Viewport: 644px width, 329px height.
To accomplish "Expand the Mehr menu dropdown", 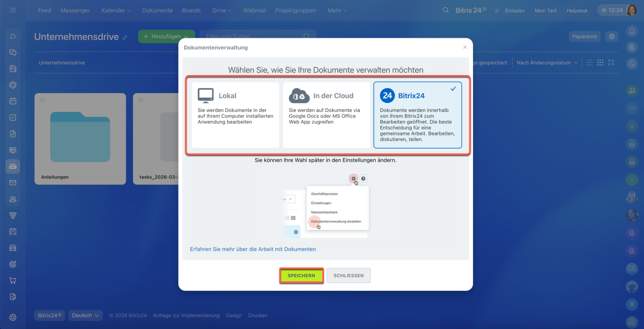I will click(337, 11).
